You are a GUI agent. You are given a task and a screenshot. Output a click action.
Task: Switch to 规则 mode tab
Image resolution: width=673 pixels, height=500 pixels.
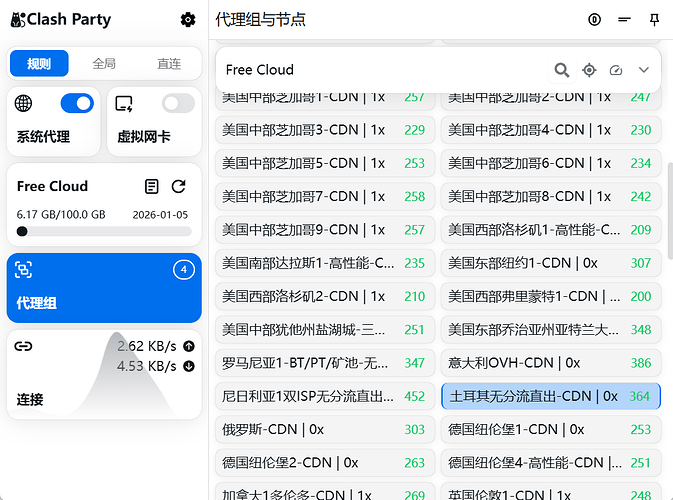39,64
